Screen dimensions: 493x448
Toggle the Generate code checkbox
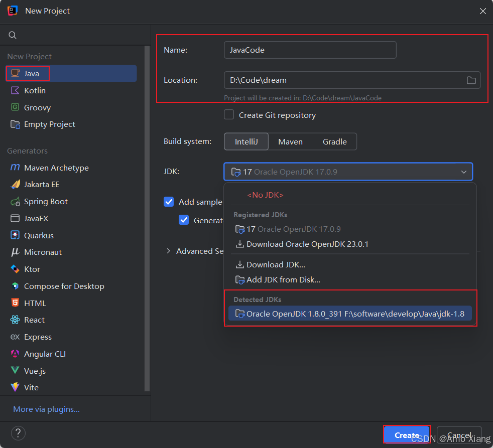point(184,220)
